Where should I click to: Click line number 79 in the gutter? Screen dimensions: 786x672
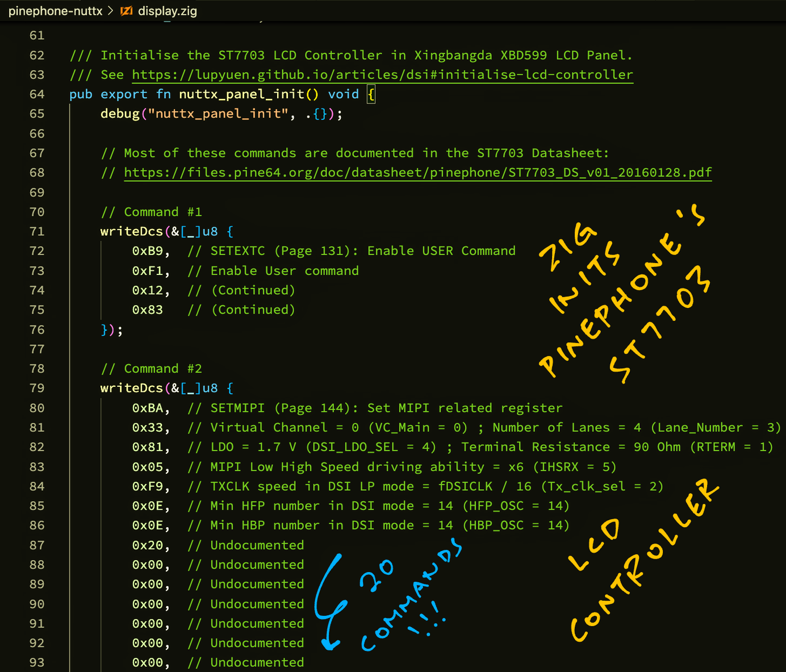(37, 389)
